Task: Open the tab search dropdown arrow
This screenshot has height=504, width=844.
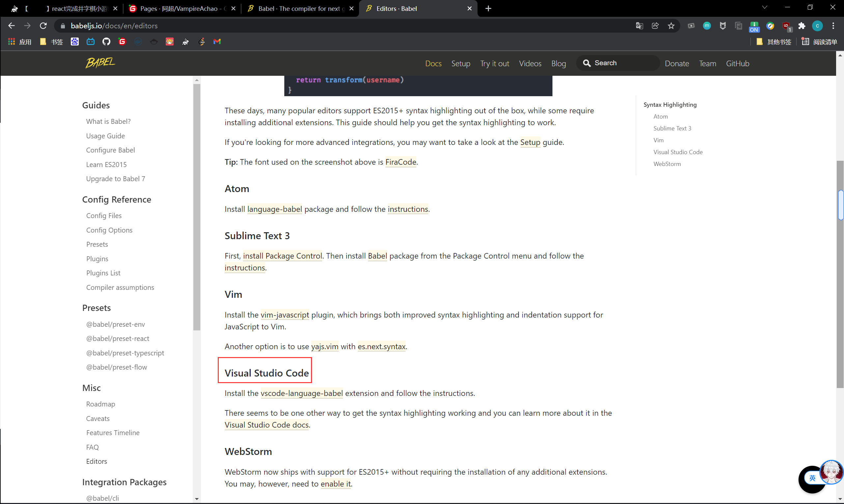Action: click(765, 8)
